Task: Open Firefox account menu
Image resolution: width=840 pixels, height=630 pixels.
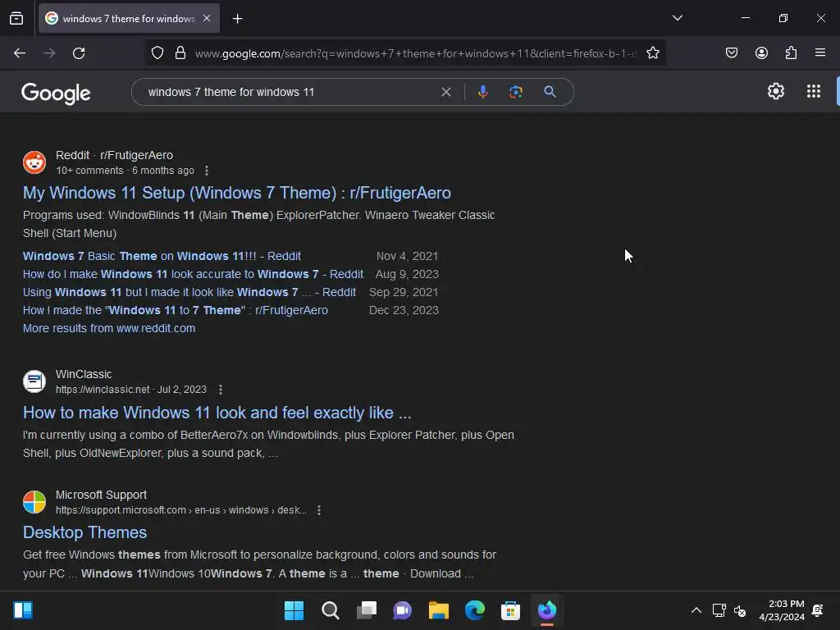Action: (x=761, y=53)
